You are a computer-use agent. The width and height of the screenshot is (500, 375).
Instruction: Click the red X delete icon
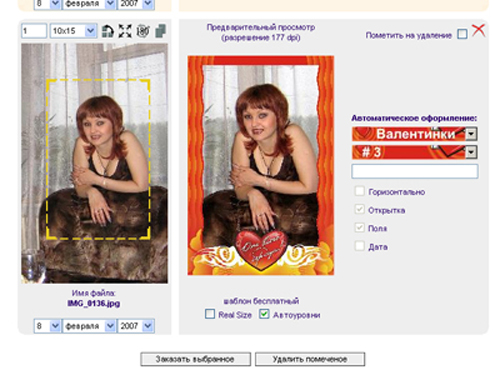pyautogui.click(x=479, y=30)
